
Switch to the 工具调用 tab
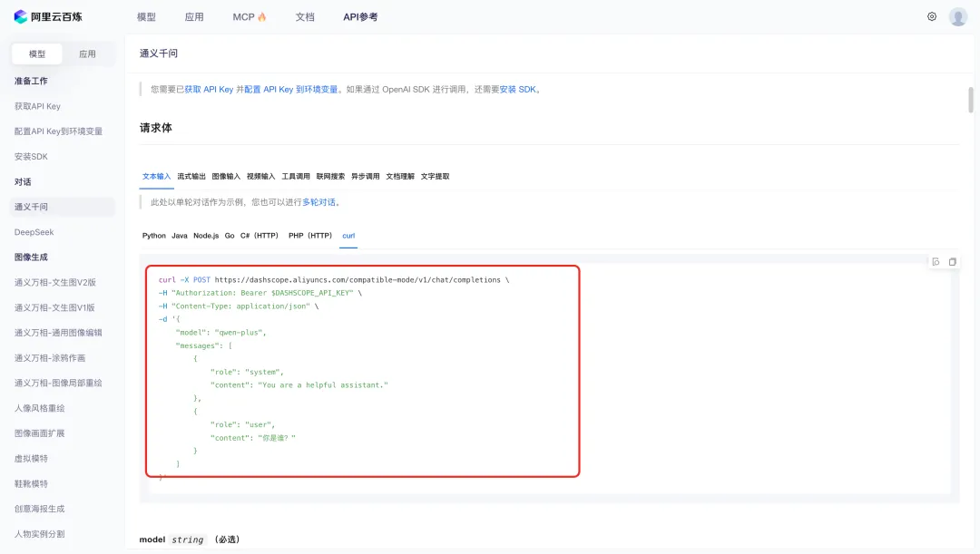point(296,176)
